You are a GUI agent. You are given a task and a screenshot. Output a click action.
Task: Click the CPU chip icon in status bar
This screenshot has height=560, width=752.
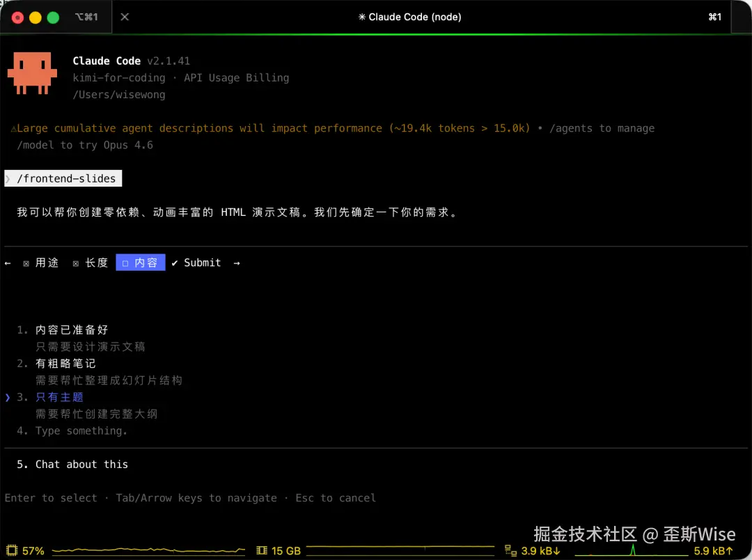pyautogui.click(x=12, y=550)
